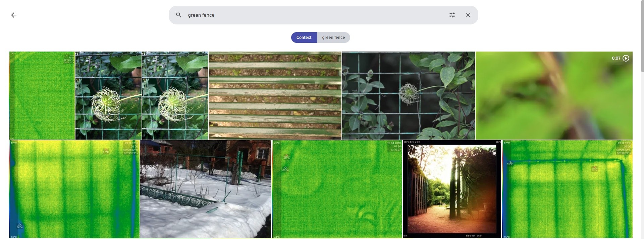Clear the search with X icon
This screenshot has width=644, height=239.
point(468,15)
